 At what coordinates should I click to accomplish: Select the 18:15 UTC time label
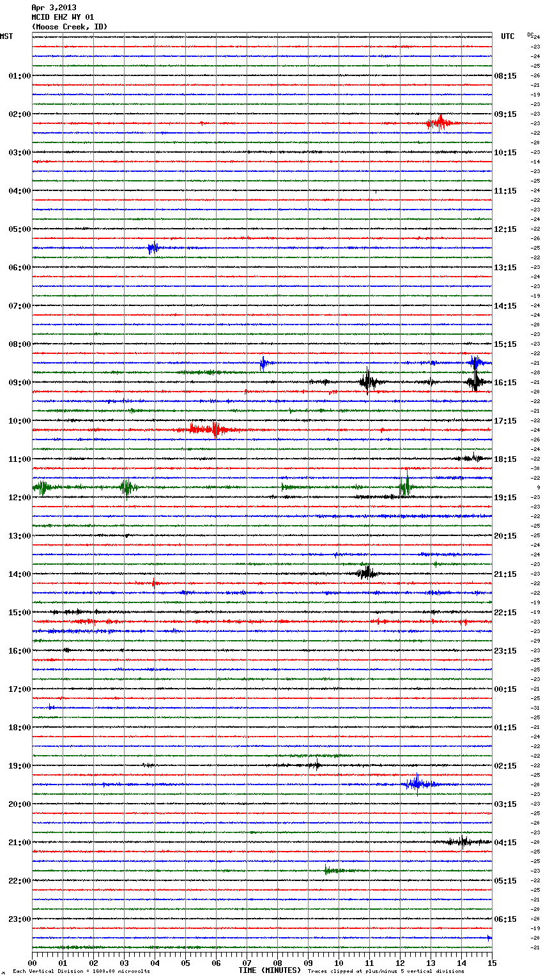click(x=505, y=459)
